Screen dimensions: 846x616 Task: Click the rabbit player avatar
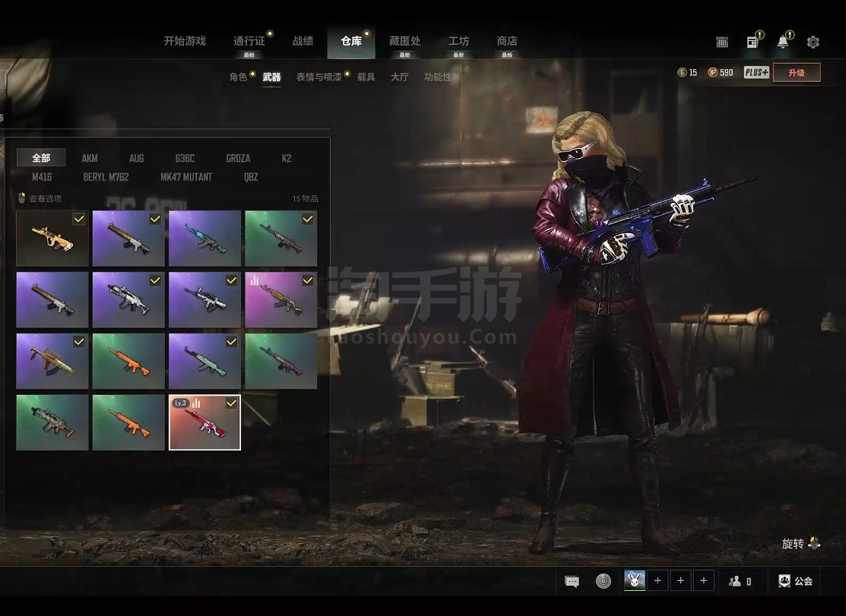pos(634,581)
